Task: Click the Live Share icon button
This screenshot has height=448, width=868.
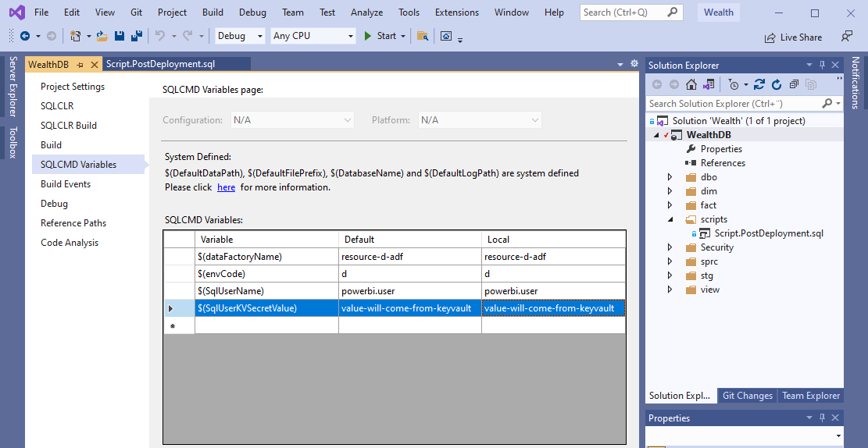Action: click(x=793, y=37)
